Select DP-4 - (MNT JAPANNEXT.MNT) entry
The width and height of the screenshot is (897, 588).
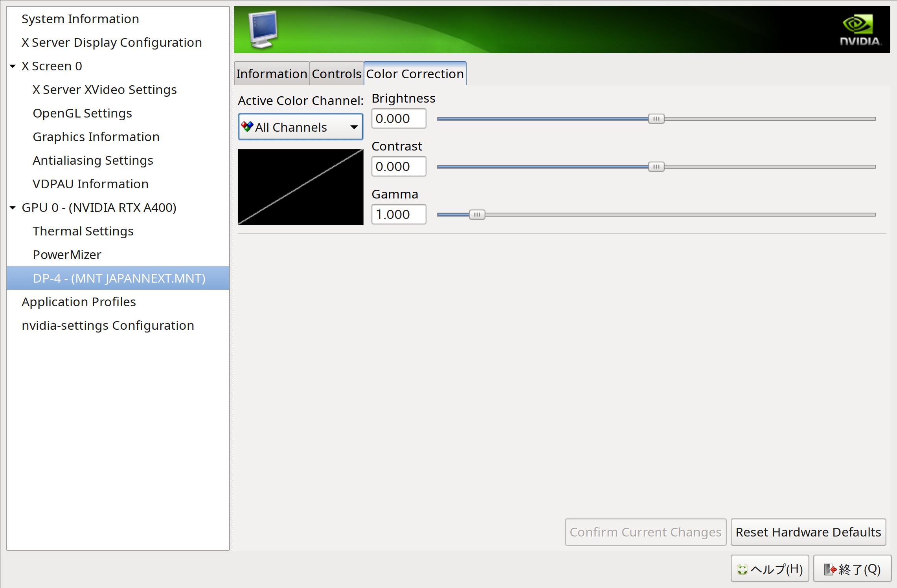[118, 278]
